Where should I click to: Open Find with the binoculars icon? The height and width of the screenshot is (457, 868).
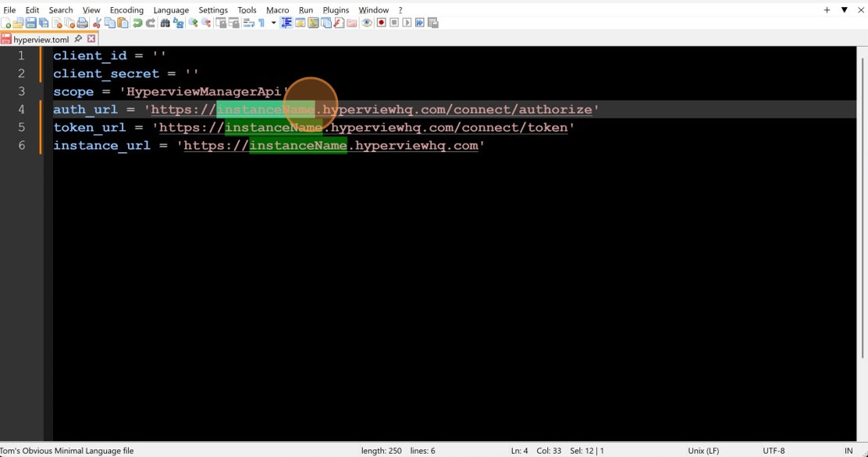[165, 23]
